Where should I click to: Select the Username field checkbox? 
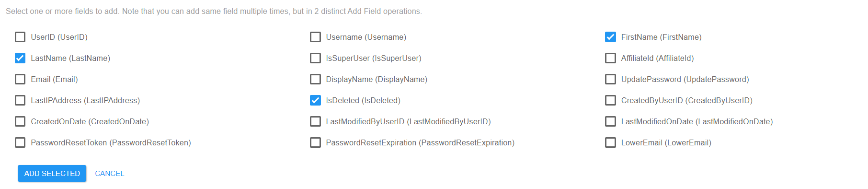[x=315, y=37]
